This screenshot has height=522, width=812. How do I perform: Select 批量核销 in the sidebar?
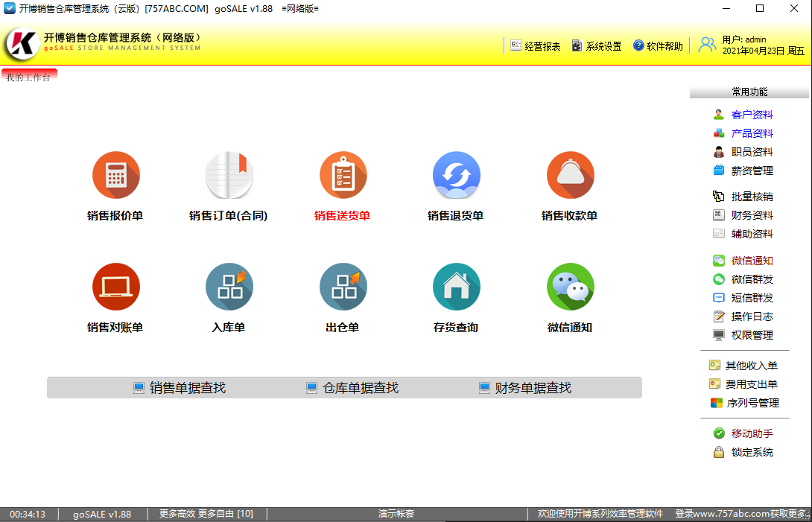click(752, 197)
